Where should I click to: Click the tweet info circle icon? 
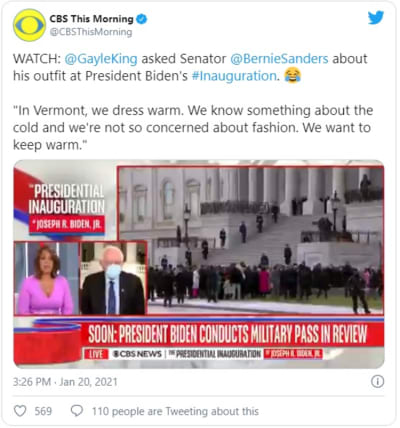(x=377, y=381)
